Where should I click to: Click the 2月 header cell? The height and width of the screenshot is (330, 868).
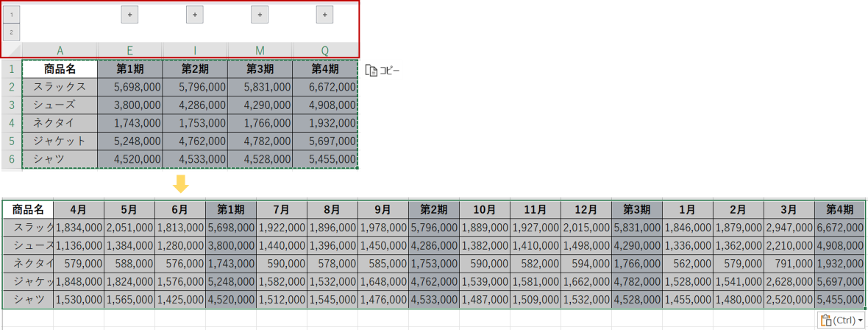coord(739,210)
